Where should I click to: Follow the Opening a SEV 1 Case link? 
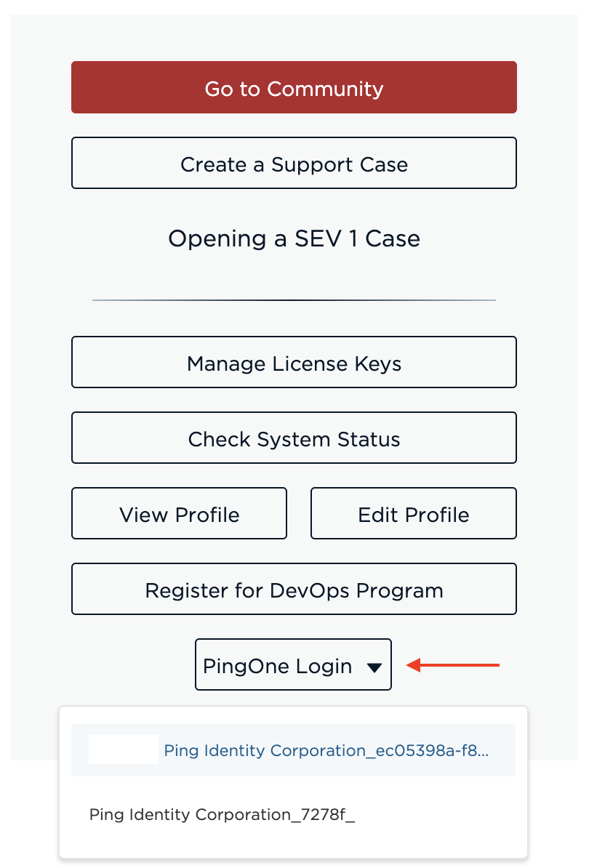(x=294, y=238)
